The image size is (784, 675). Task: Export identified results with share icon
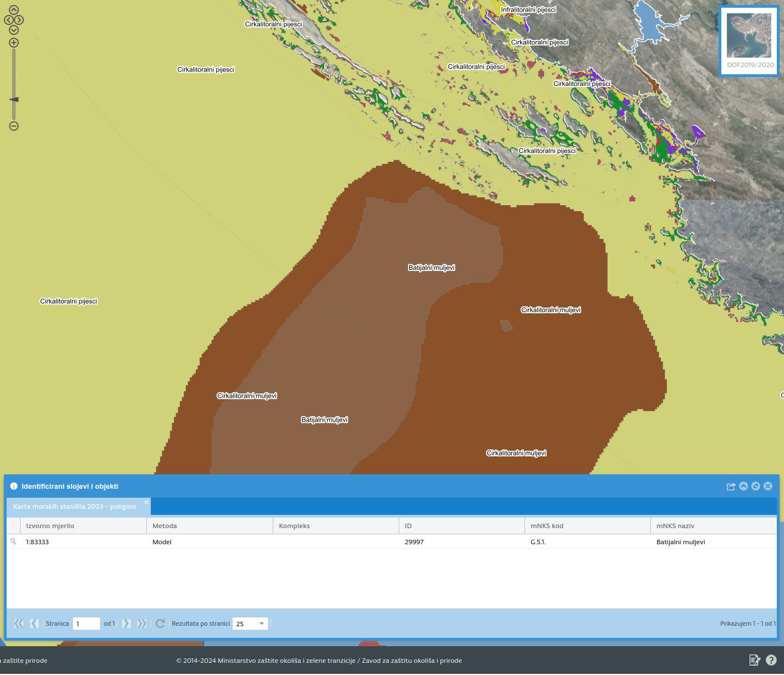[x=731, y=486]
